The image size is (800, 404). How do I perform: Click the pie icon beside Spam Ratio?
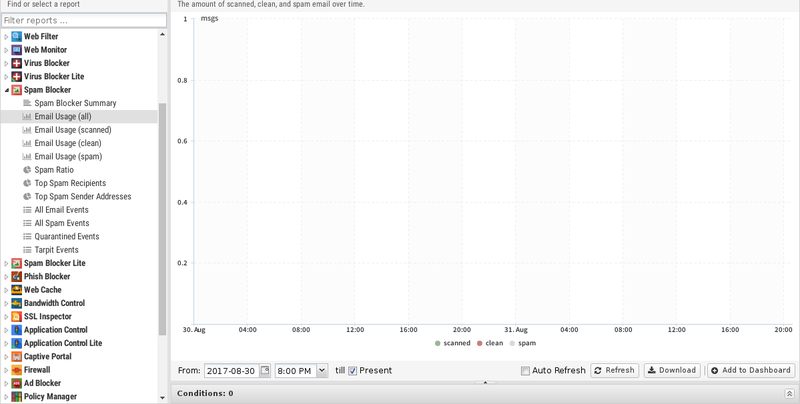[x=27, y=169]
